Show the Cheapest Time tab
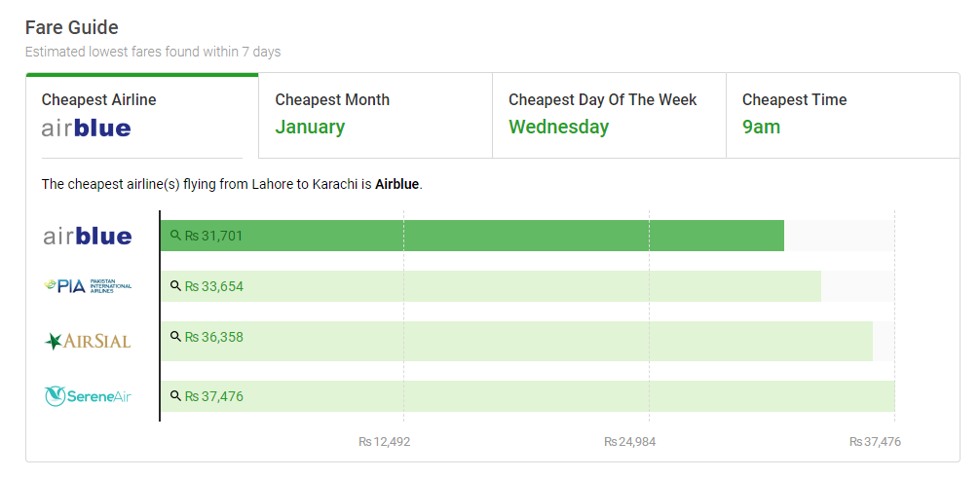980x479 pixels. click(842, 115)
